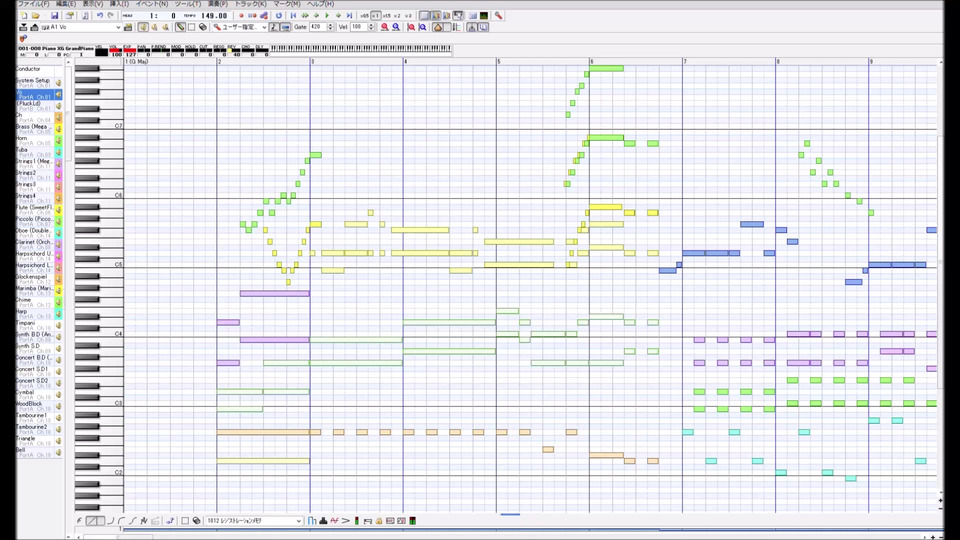Image resolution: width=960 pixels, height=540 pixels.
Task: Toggle mute speaker for Cymbal track
Action: 58,394
